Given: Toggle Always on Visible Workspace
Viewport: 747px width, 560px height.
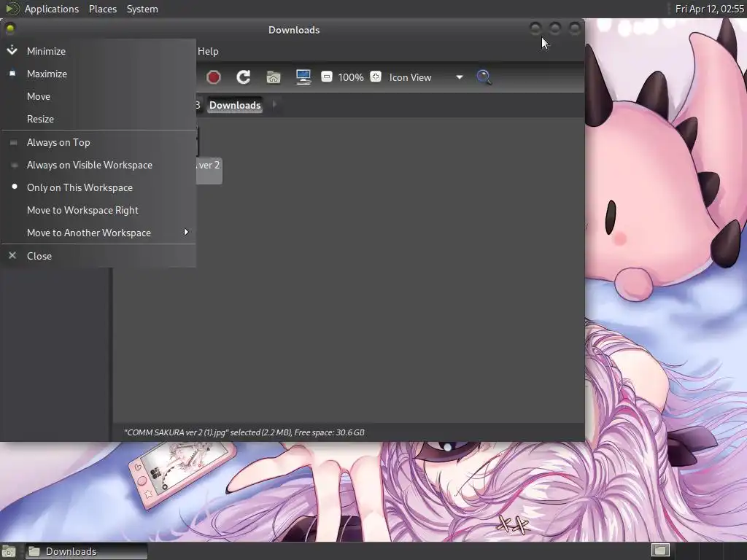Looking at the screenshot, I should coord(98,166).
